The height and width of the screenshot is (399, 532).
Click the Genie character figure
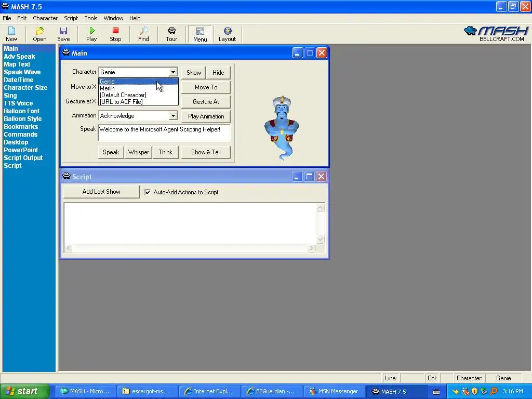(x=282, y=128)
